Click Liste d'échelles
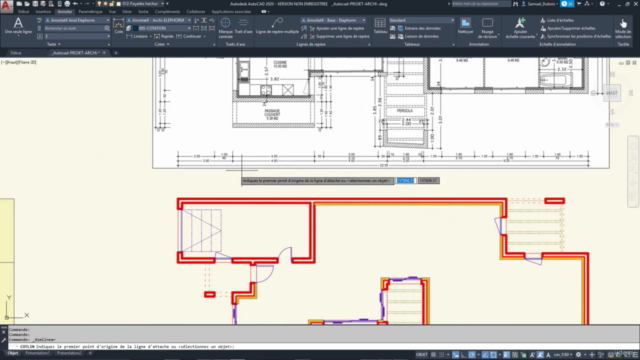This screenshot has width=640, height=360. pos(557,20)
